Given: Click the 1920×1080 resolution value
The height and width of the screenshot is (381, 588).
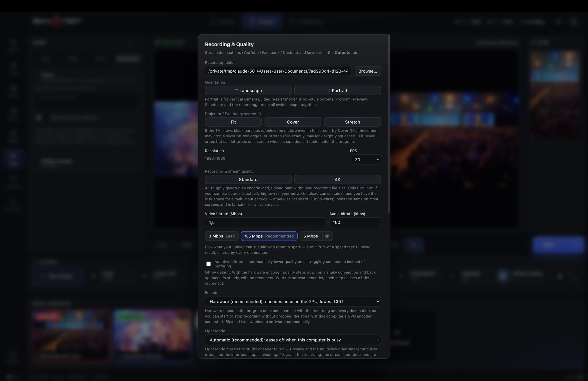Looking at the screenshot, I should click(x=215, y=158).
